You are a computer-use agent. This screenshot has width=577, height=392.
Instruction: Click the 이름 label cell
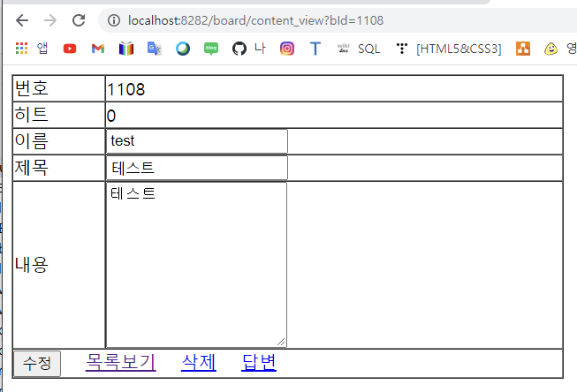[x=59, y=141]
